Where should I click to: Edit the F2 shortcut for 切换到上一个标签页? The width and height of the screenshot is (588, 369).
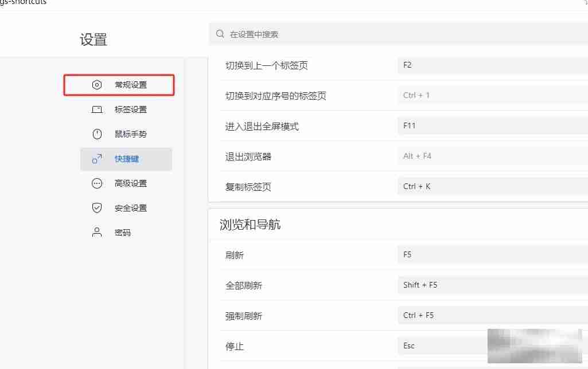click(493, 65)
